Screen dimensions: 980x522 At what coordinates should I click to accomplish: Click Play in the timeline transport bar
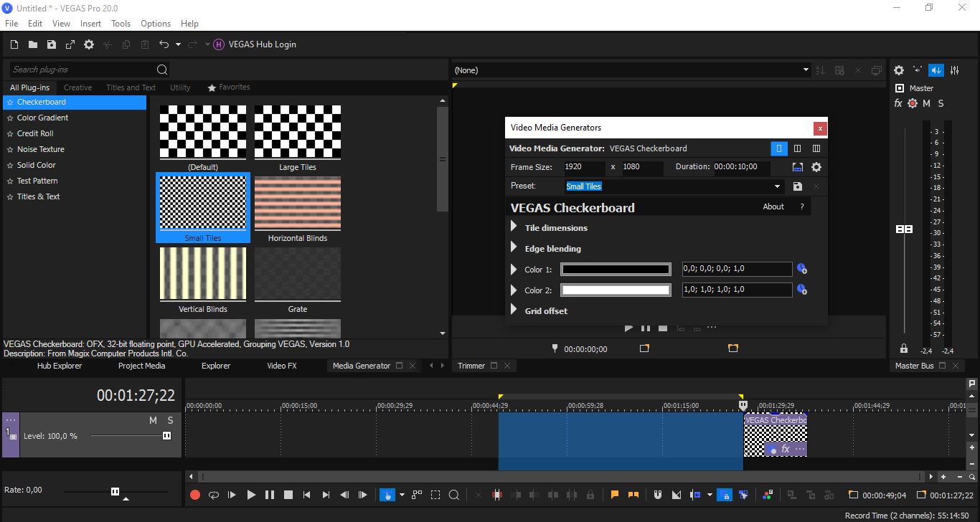[251, 495]
